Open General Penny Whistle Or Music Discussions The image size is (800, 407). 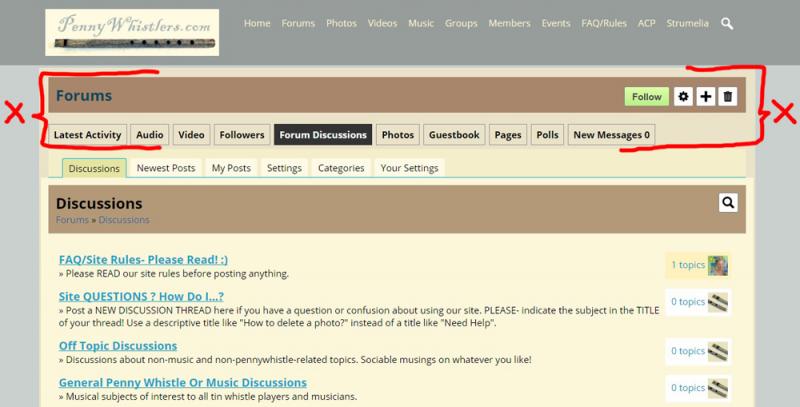coord(183,383)
